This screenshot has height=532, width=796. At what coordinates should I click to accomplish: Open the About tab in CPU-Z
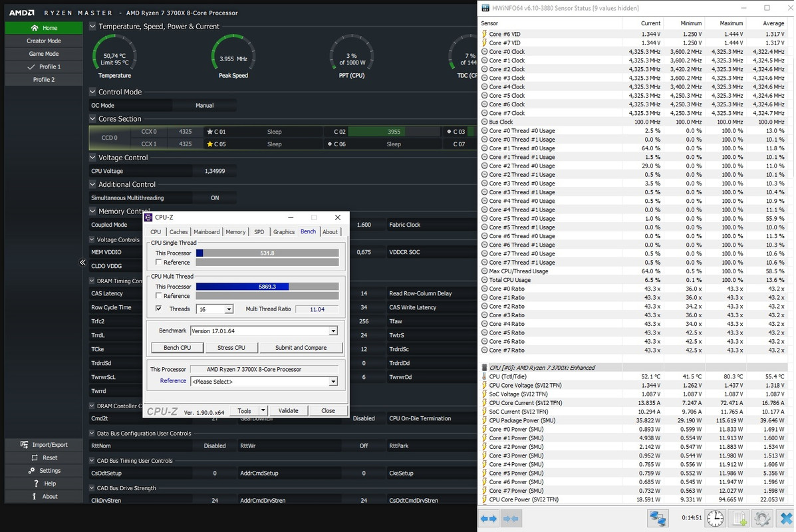click(330, 232)
